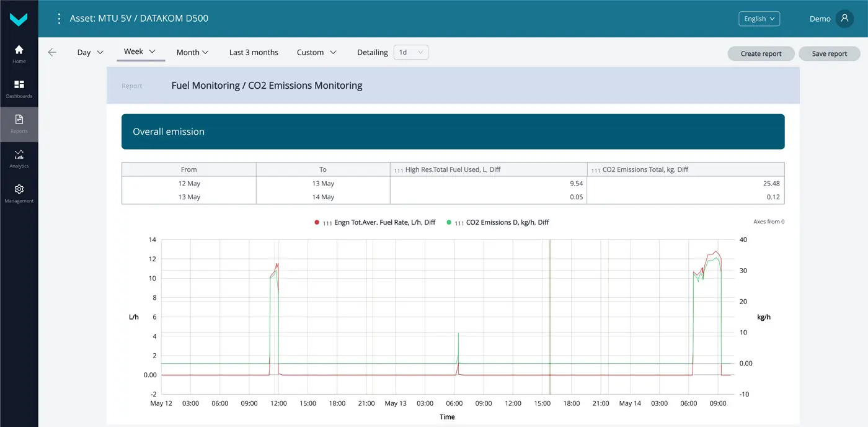Click the brand logo at top left
The height and width of the screenshot is (427, 868).
[19, 19]
